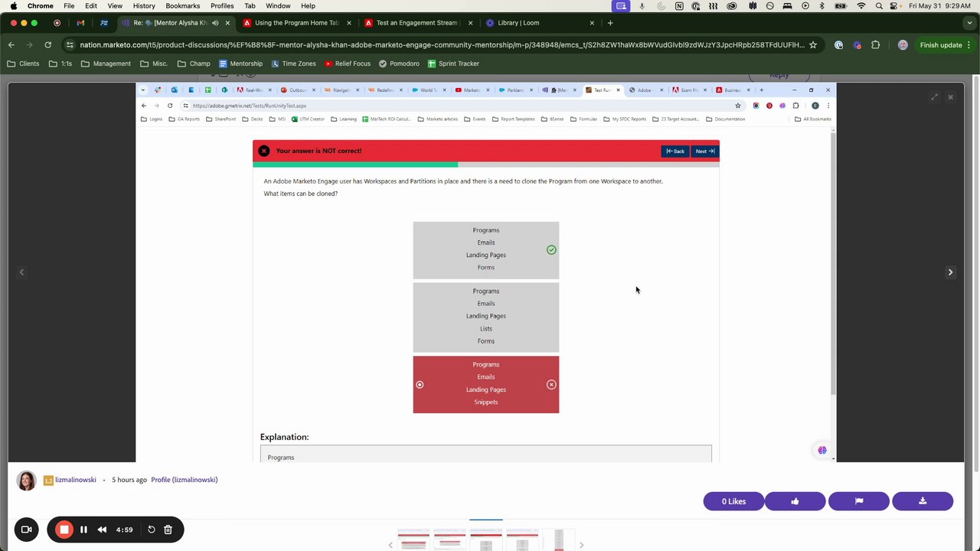The height and width of the screenshot is (551, 980).
Task: Open Relief Focus bookmark
Action: click(348, 64)
